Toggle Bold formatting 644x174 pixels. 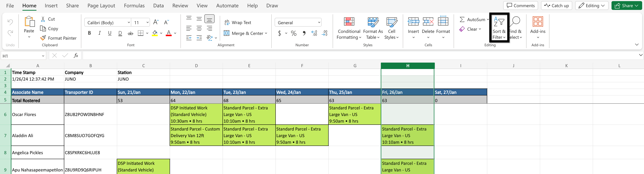[89, 33]
